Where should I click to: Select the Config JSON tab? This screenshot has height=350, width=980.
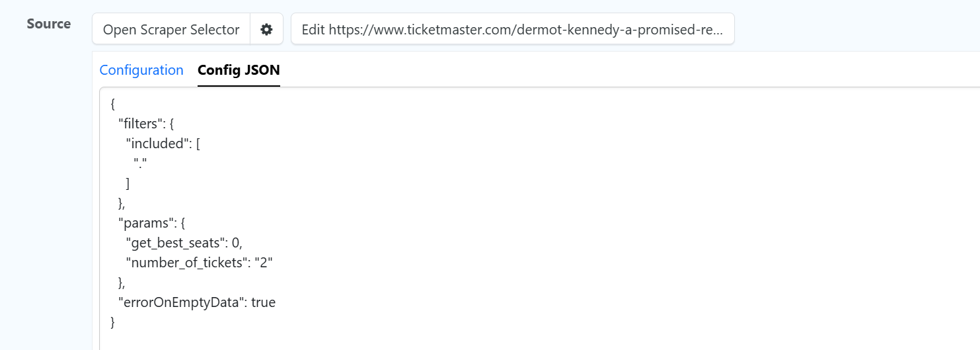(x=239, y=70)
